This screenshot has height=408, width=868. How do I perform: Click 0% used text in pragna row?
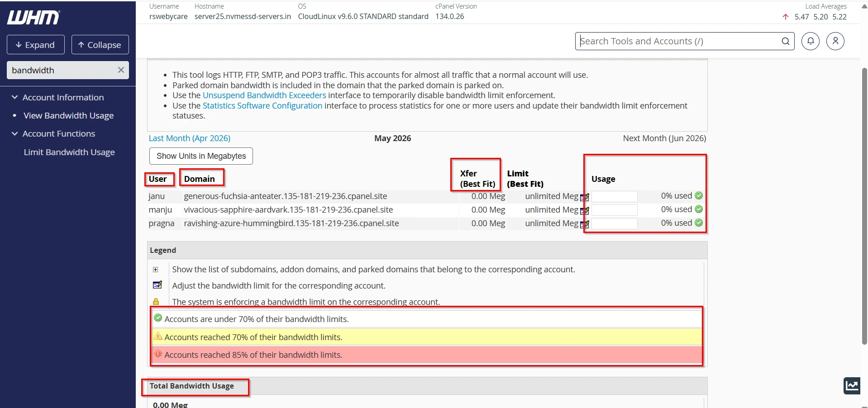click(x=677, y=223)
